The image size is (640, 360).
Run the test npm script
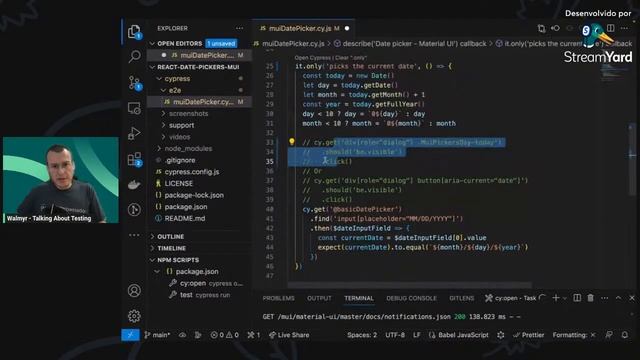coord(187,295)
